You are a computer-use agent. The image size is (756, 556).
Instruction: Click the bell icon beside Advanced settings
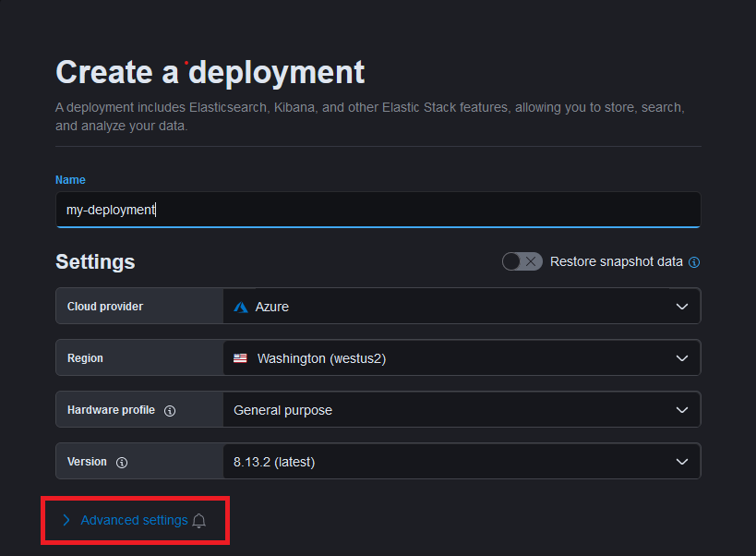pos(198,521)
